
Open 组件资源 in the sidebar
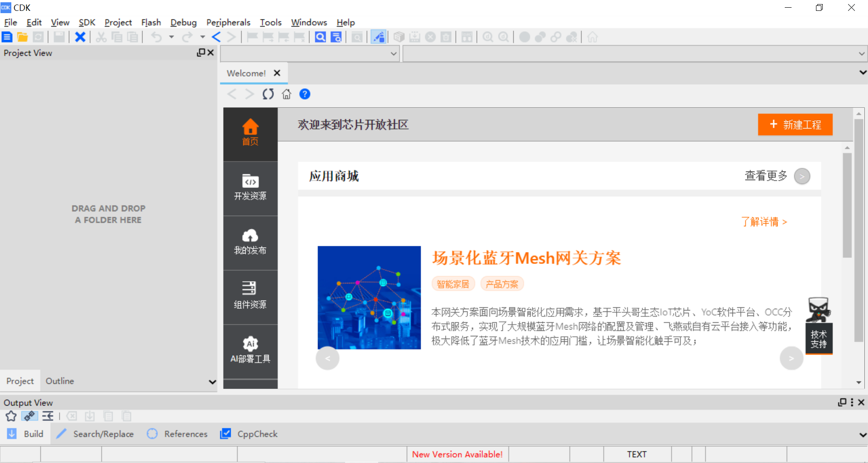pos(250,297)
